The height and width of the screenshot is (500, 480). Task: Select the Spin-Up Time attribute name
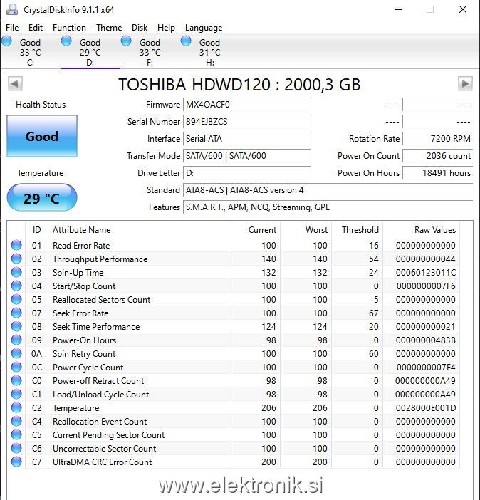point(78,273)
